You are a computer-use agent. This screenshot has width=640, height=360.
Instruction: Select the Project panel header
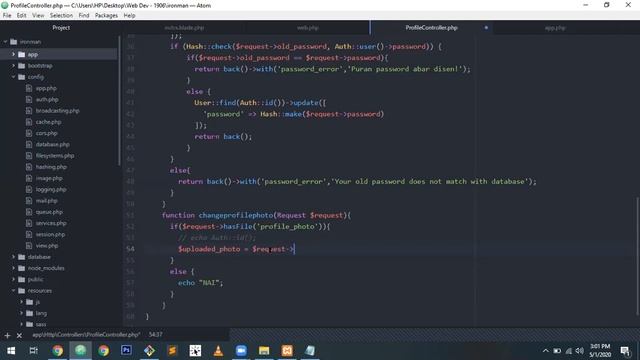[61, 28]
